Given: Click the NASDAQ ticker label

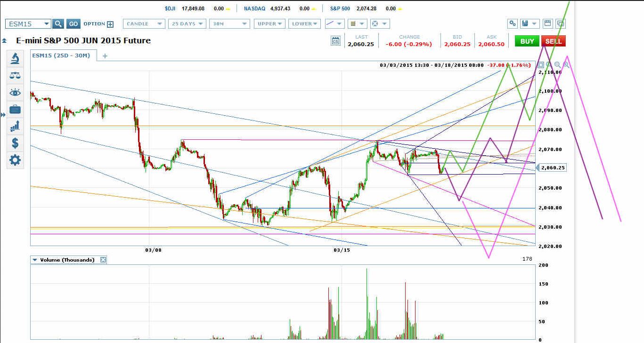Looking at the screenshot, I should [254, 8].
